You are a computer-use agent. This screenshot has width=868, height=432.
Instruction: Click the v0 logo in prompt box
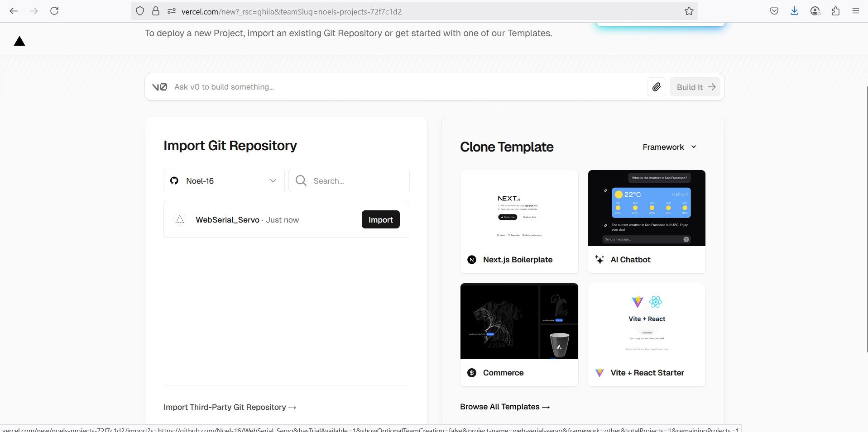pos(159,87)
